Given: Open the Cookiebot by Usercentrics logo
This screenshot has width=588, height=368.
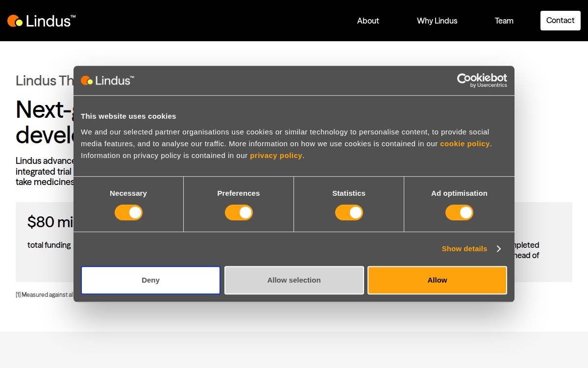Looking at the screenshot, I should tap(482, 80).
